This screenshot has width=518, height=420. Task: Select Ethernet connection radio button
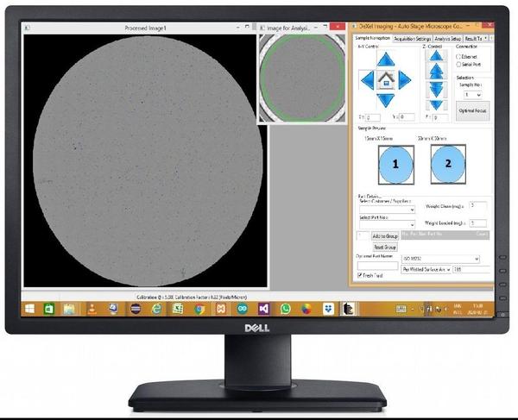458,57
